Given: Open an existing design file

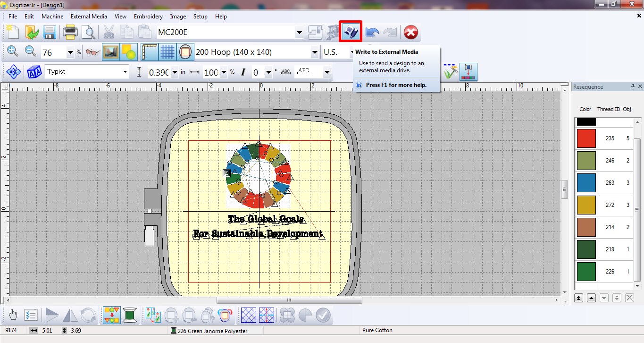Looking at the screenshot, I should (x=32, y=32).
